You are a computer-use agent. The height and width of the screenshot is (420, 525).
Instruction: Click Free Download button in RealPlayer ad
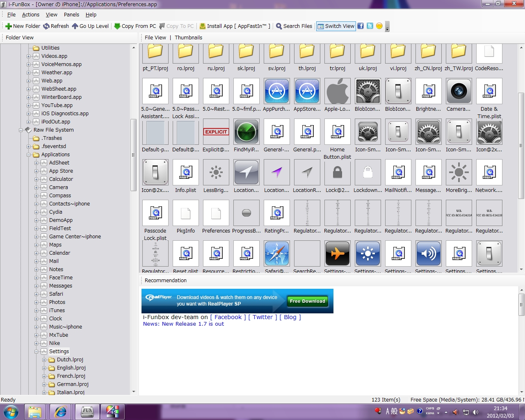coord(308,301)
